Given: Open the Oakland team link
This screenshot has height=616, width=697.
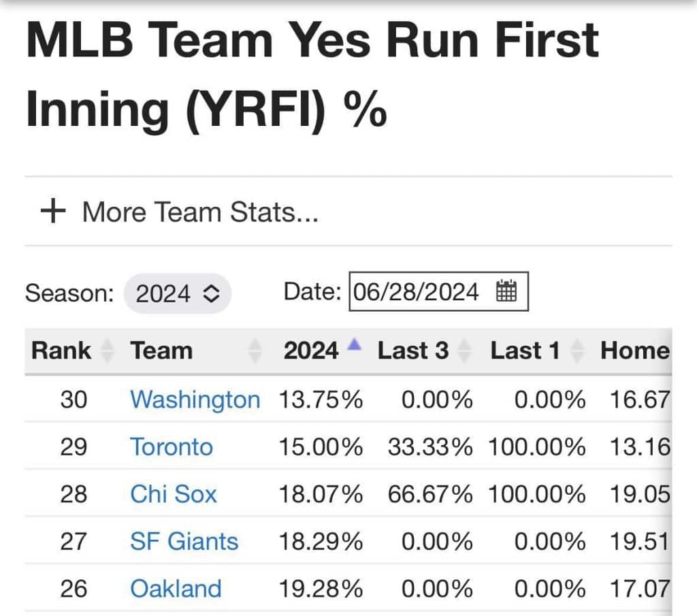Looking at the screenshot, I should click(176, 588).
